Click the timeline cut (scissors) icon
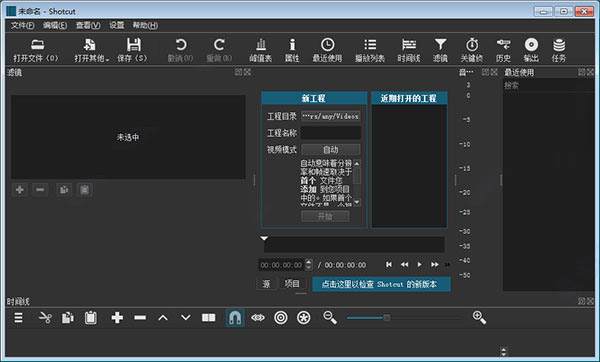The width and height of the screenshot is (600, 362). (x=45, y=318)
